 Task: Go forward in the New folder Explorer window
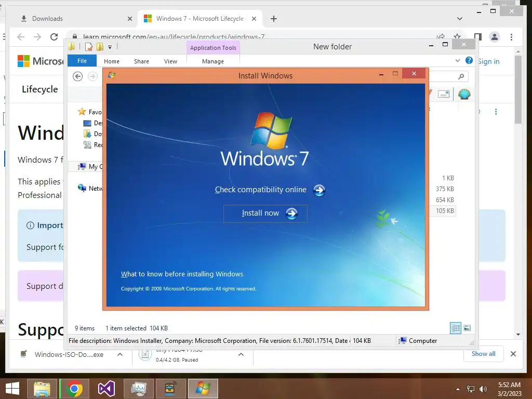92,76
